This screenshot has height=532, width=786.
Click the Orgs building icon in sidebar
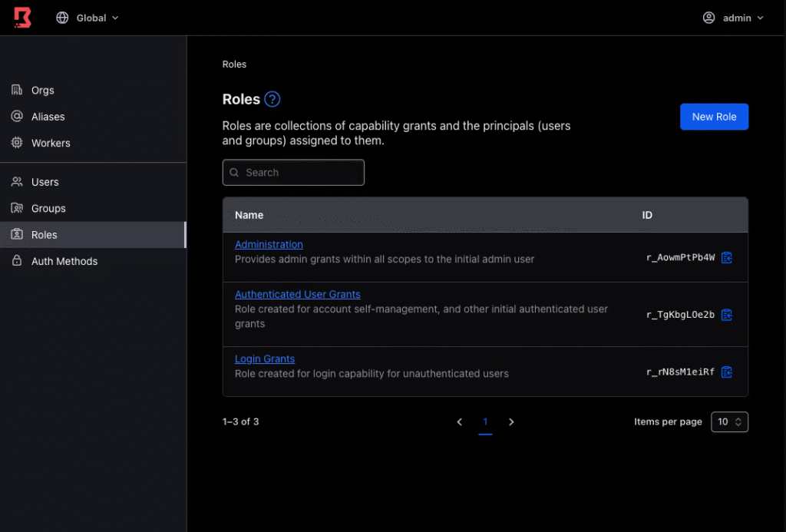point(17,91)
